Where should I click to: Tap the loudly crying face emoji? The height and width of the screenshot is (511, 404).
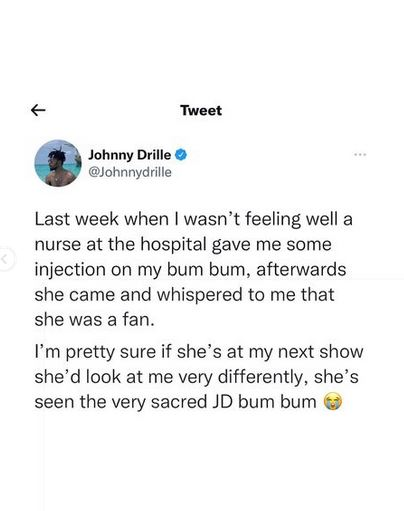pyautogui.click(x=333, y=402)
